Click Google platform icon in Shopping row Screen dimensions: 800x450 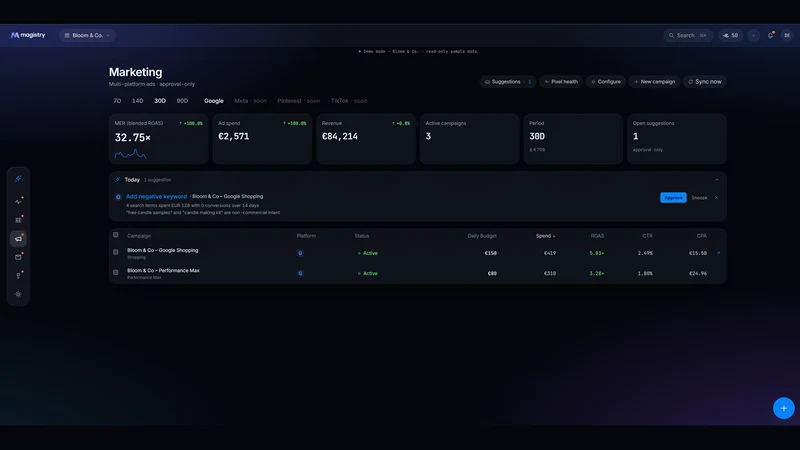[300, 253]
